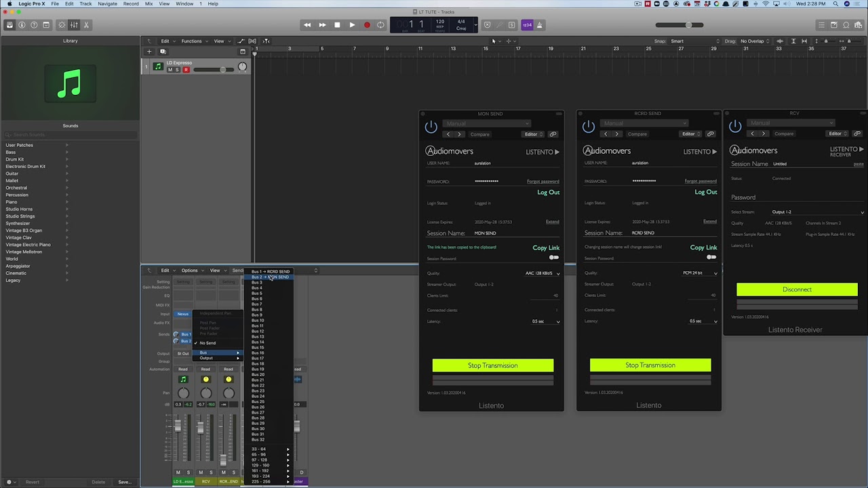
Task: Stop Transmission in the MON SEND plugin
Action: (493, 365)
